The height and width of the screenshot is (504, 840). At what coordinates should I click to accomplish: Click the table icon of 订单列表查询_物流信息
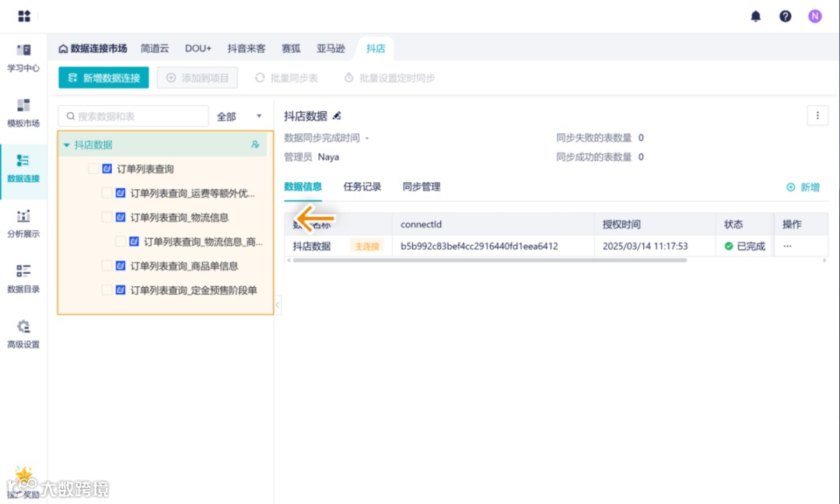pos(121,217)
